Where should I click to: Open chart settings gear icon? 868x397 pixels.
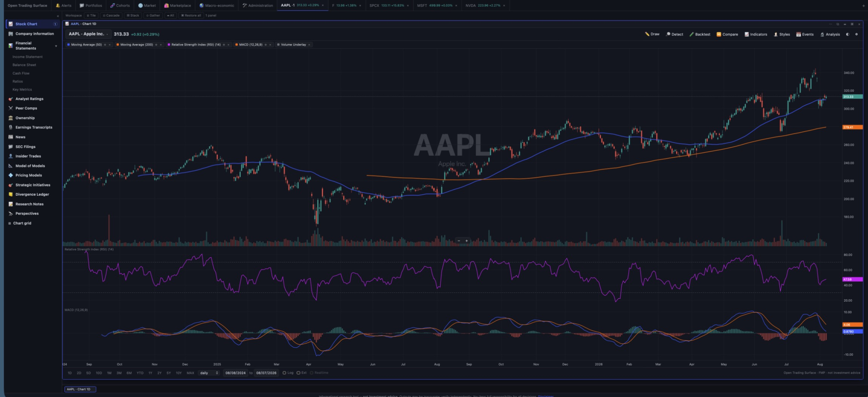click(857, 34)
